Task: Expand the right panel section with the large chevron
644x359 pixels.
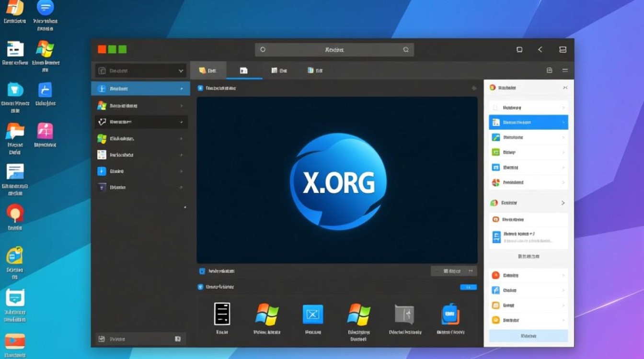Action: point(563,203)
